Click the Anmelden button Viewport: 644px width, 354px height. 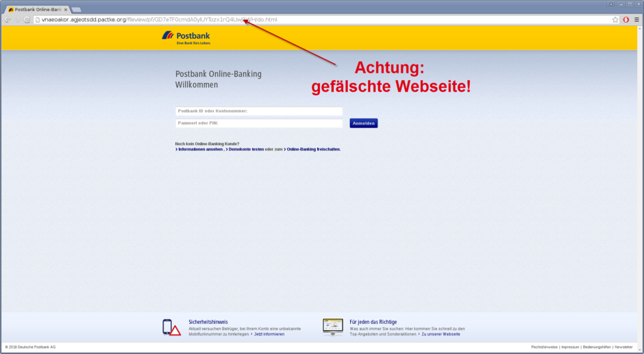364,123
